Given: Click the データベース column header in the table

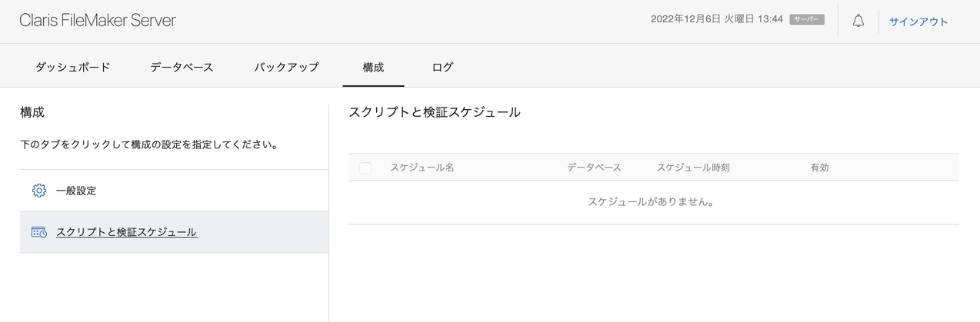Looking at the screenshot, I should pos(594,168).
